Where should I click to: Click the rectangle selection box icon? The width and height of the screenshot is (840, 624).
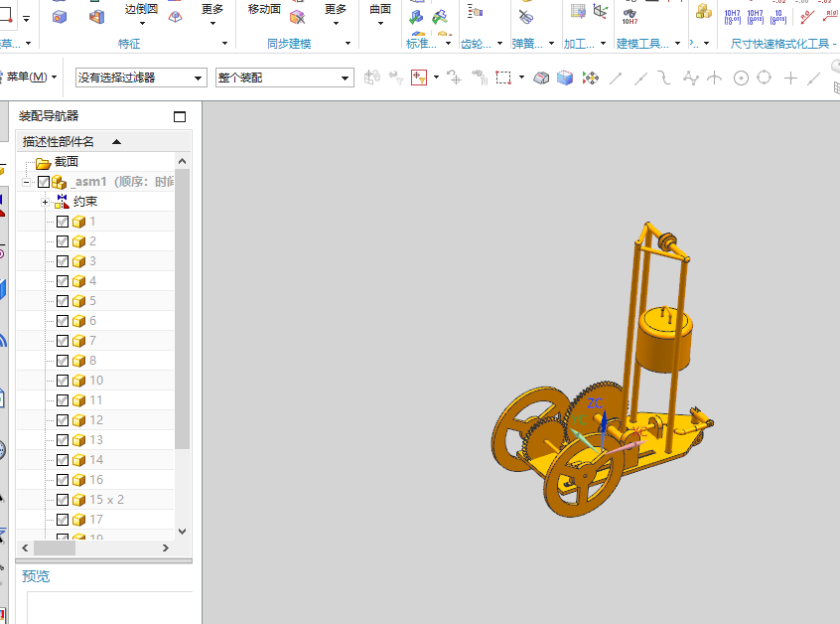coord(504,78)
